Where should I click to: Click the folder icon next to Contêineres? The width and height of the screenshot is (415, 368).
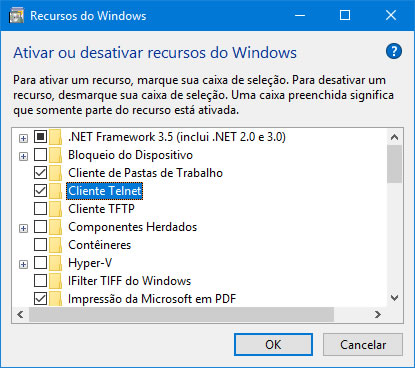(x=56, y=245)
